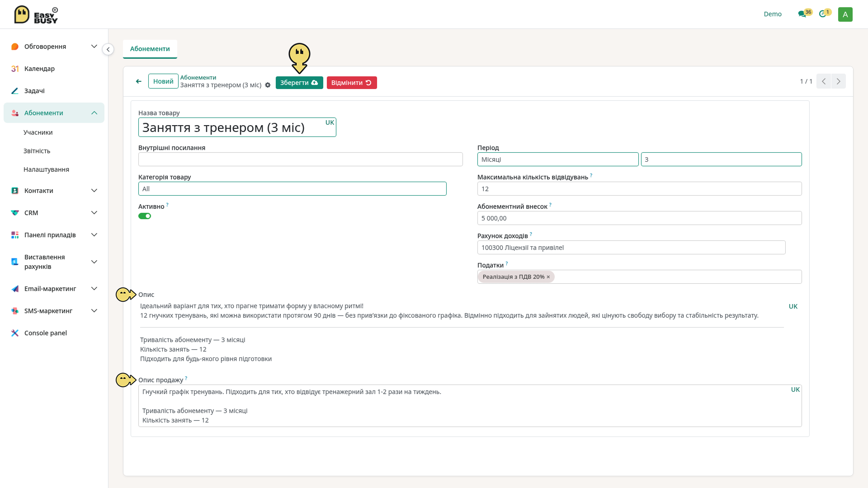Screen dimensions: 868x488
Task: Open Налаштування submenu item
Action: (x=46, y=169)
